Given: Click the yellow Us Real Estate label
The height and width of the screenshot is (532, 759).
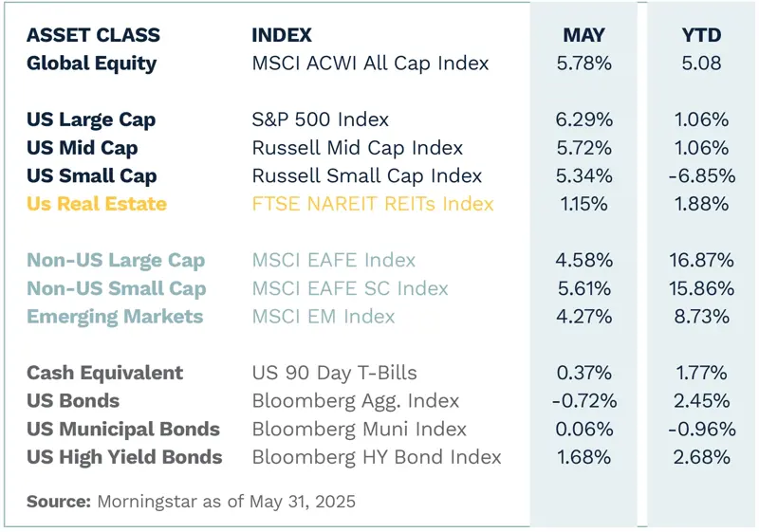Looking at the screenshot, I should (x=96, y=204).
